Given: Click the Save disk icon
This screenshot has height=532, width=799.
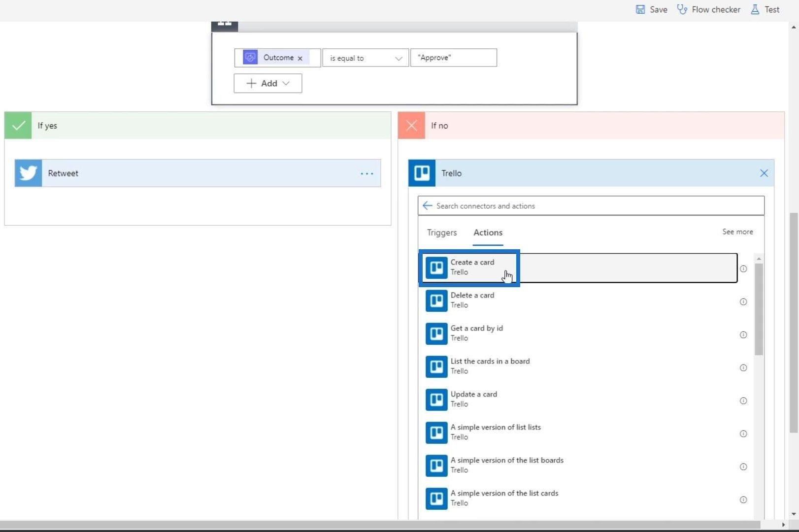Looking at the screenshot, I should [x=640, y=9].
